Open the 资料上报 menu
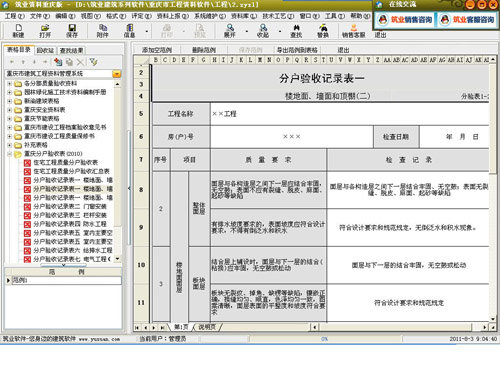 173,16
